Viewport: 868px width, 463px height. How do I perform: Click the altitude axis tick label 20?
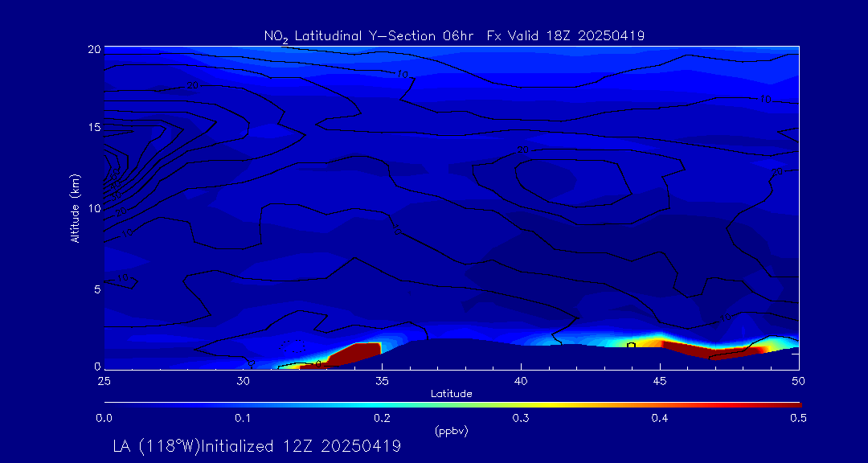click(94, 49)
